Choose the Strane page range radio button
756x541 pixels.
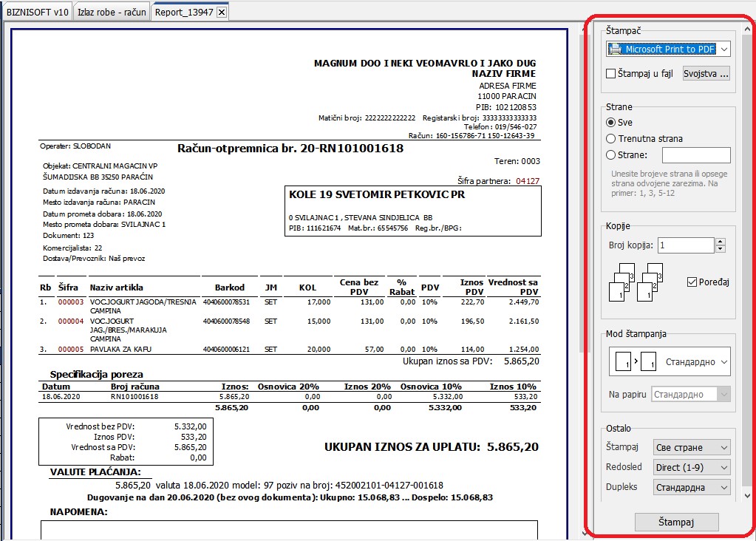[x=610, y=154]
